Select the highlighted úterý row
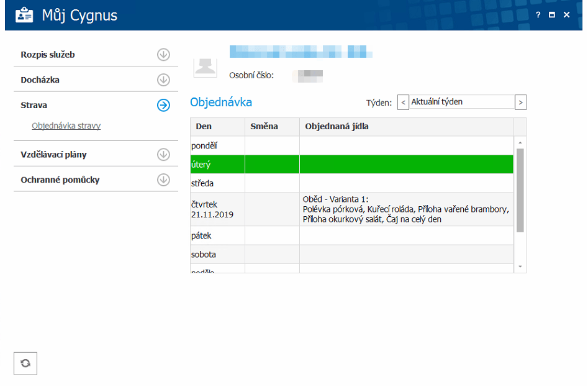Image resolution: width=588 pixels, height=387 pixels. (x=352, y=164)
